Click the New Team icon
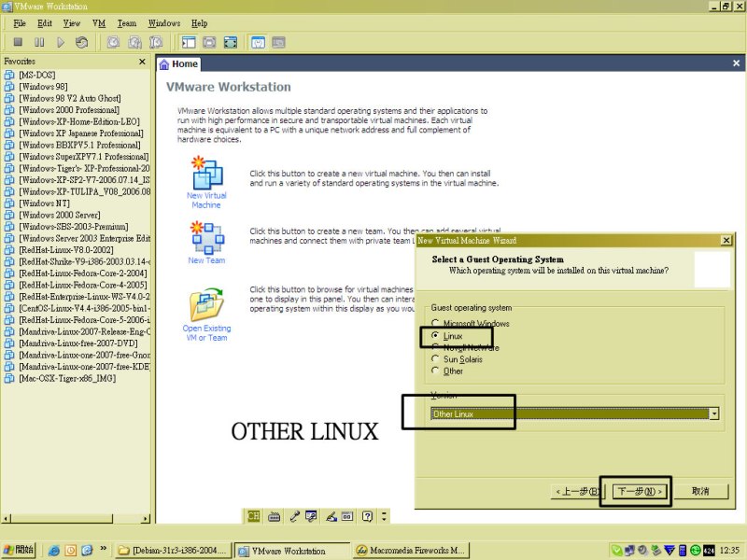The height and width of the screenshot is (560, 747). pyautogui.click(x=206, y=237)
